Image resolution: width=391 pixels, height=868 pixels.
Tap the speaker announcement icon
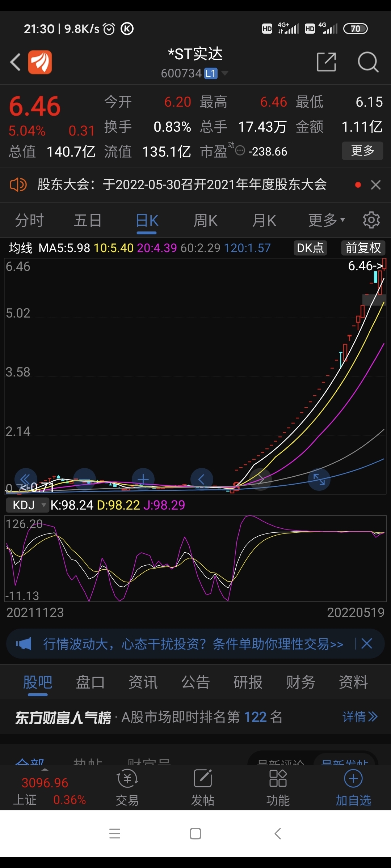point(18,185)
